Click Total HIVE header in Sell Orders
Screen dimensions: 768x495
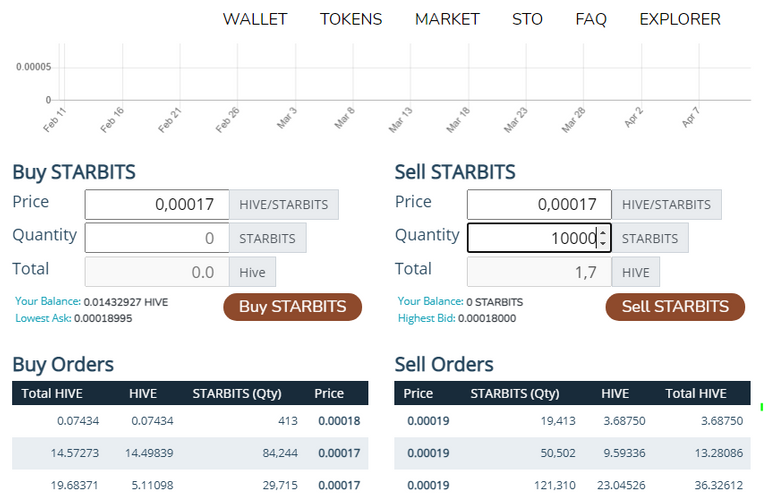[x=696, y=393]
